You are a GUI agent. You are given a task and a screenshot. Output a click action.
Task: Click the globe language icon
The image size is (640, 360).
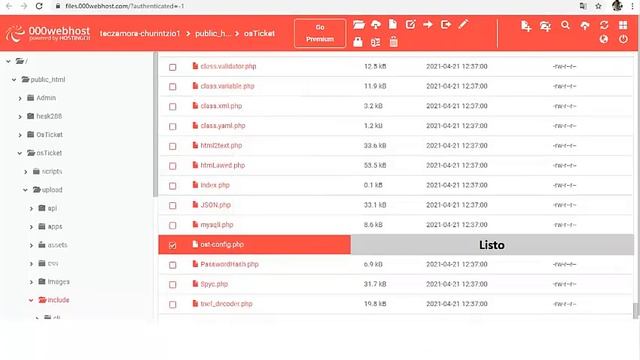(604, 40)
